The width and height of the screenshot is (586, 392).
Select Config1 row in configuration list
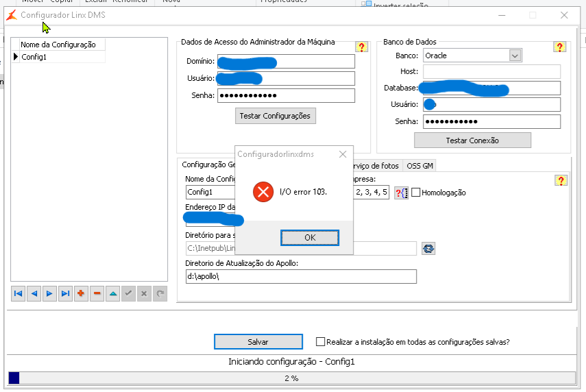coord(62,57)
